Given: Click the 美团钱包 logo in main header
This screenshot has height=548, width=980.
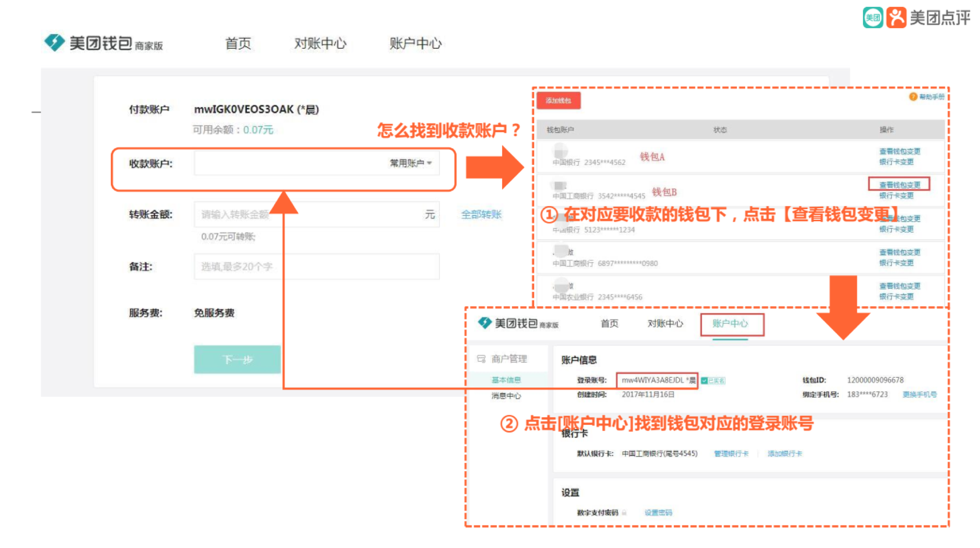Looking at the screenshot, I should [103, 43].
